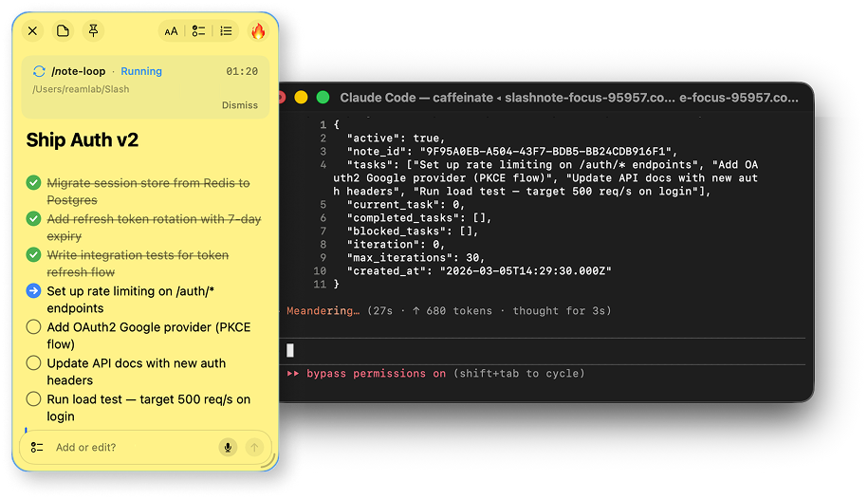868x499 pixels.
Task: Click the Set up rate limiting task text
Action: tap(131, 299)
